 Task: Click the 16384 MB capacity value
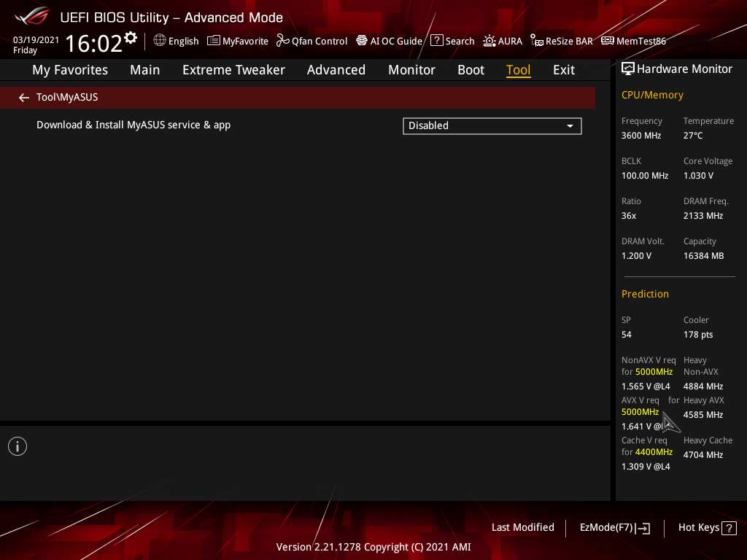pos(703,256)
